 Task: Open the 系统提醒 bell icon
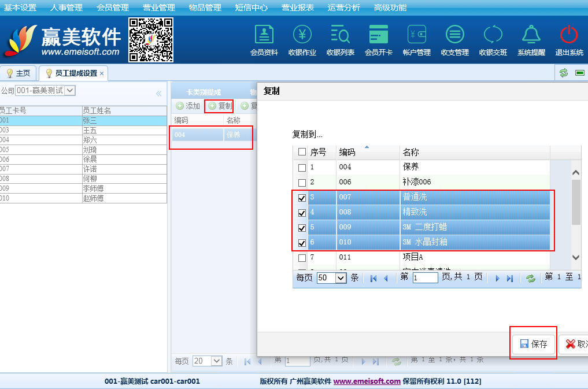531,36
